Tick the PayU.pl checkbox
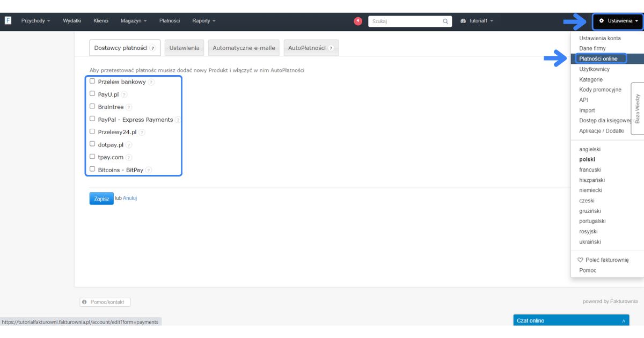The height and width of the screenshot is (338, 644). click(92, 93)
